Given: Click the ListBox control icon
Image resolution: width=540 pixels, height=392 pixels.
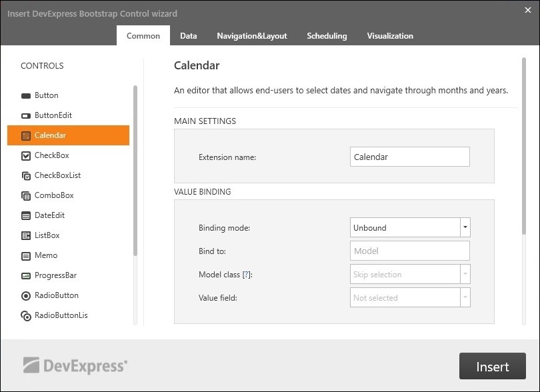Looking at the screenshot, I should point(26,235).
